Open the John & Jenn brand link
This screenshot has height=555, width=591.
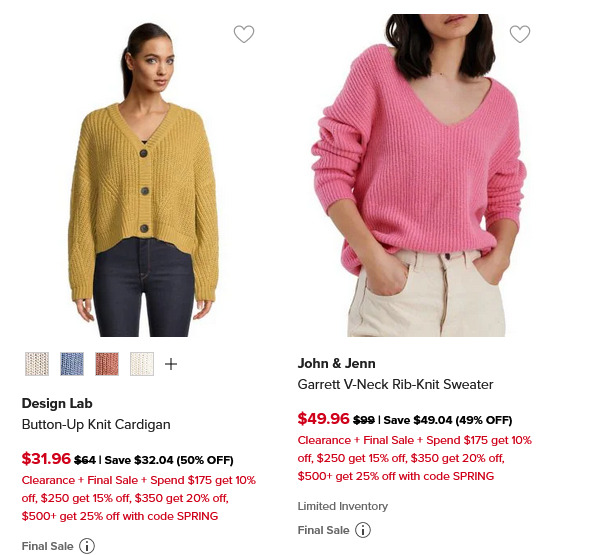coord(336,363)
